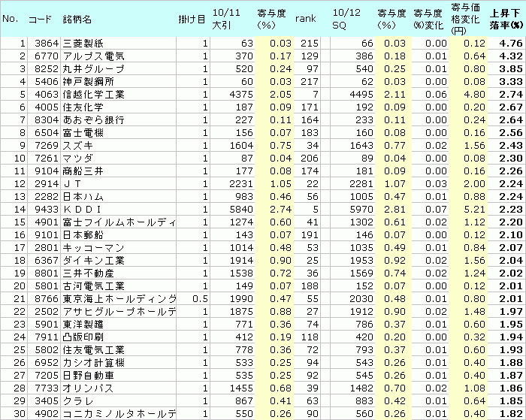Click stock code 6770

[x=47, y=56]
